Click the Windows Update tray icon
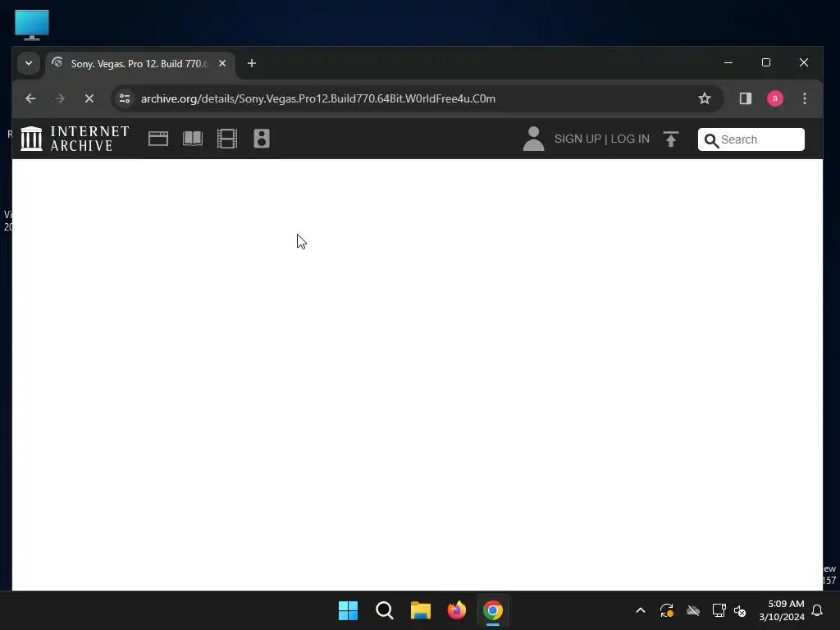 click(x=666, y=610)
